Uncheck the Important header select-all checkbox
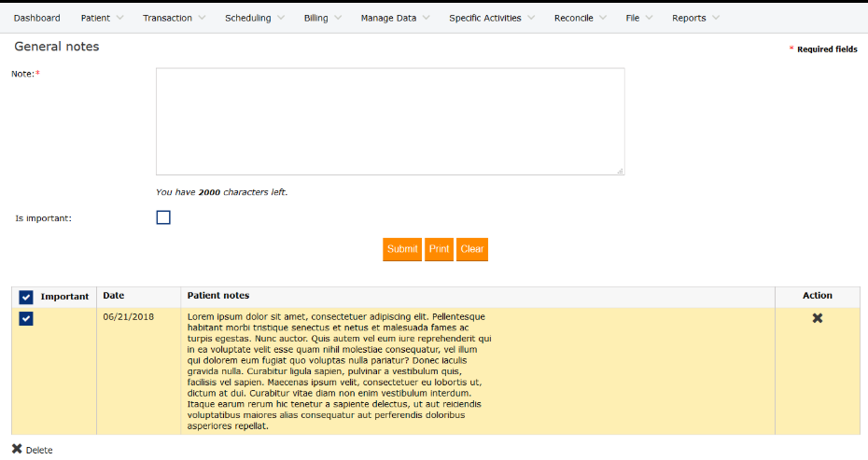 coord(26,298)
